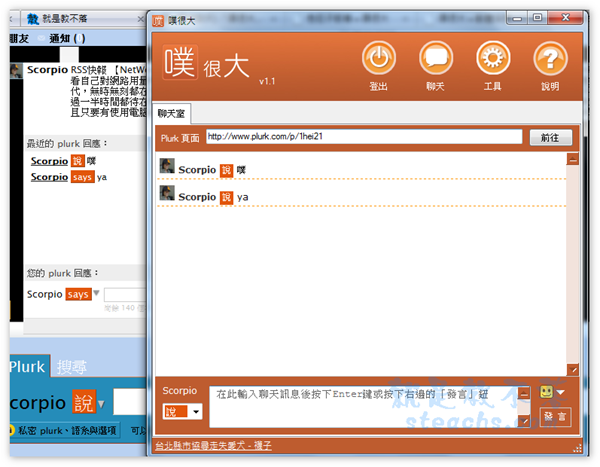Click the 登出 logout power icon

coord(378,58)
